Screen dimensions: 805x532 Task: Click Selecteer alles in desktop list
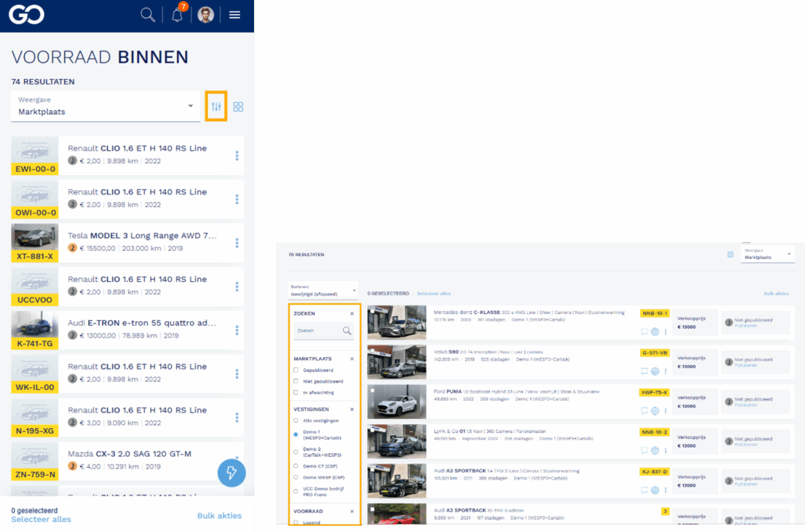pos(434,294)
